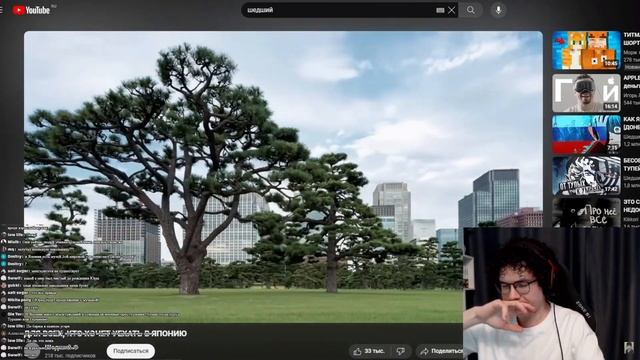The image size is (640, 360).
Task: Open the dark 'Про неё всё' thumbnail
Action: [586, 213]
